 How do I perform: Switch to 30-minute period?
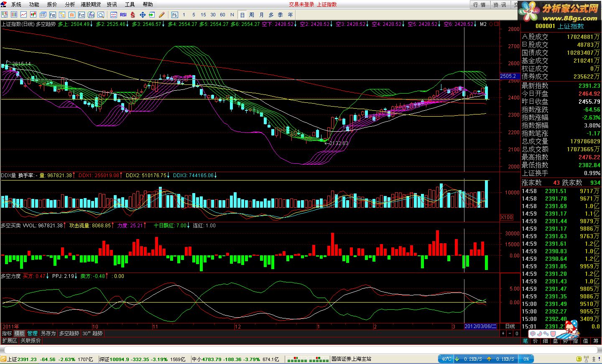pos(213,15)
